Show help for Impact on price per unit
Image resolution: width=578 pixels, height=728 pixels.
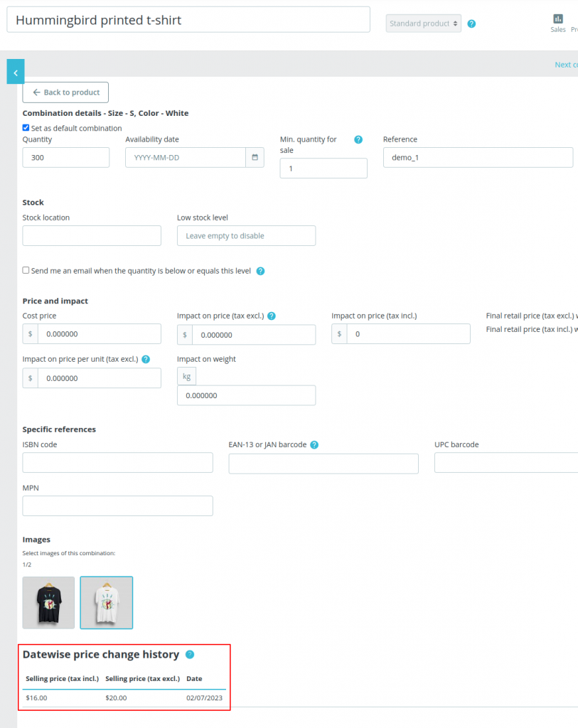[x=146, y=359]
